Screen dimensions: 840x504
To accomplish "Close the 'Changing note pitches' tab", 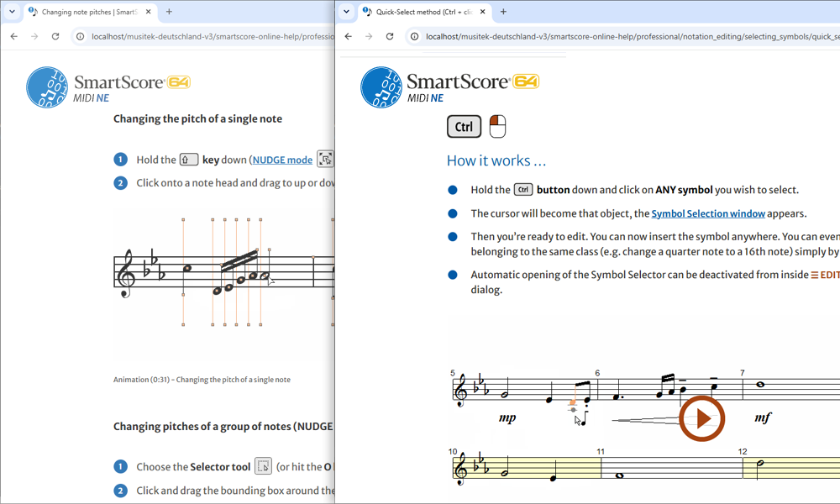I will click(149, 11).
